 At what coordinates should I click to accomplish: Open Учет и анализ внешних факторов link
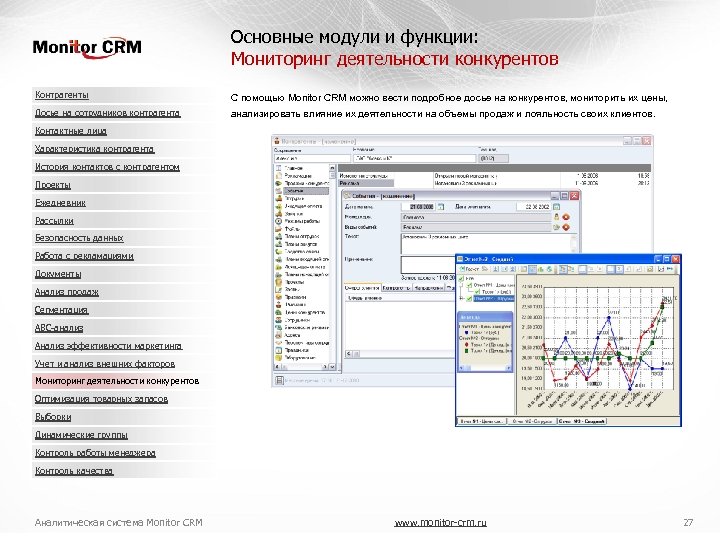point(105,364)
